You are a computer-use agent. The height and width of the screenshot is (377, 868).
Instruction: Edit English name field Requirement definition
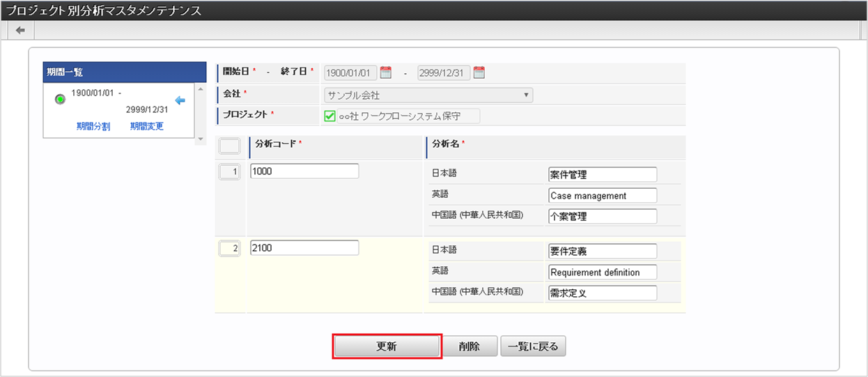click(x=603, y=272)
